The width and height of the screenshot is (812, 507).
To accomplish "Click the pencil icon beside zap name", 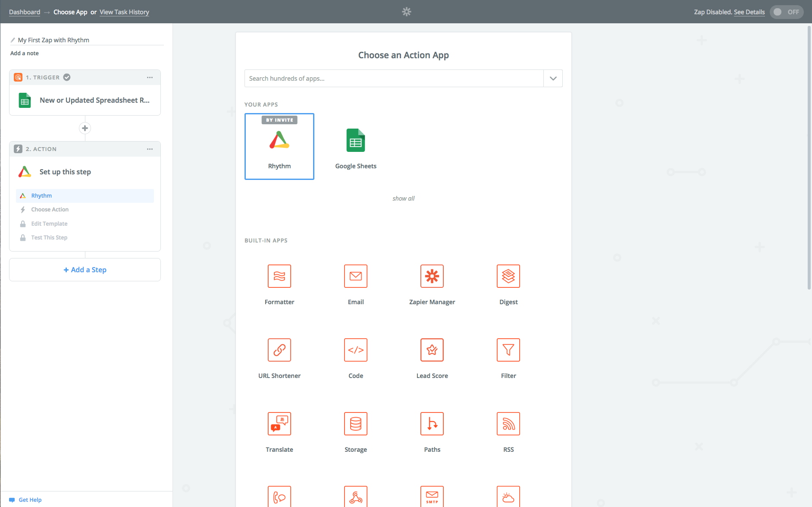I will tap(13, 40).
